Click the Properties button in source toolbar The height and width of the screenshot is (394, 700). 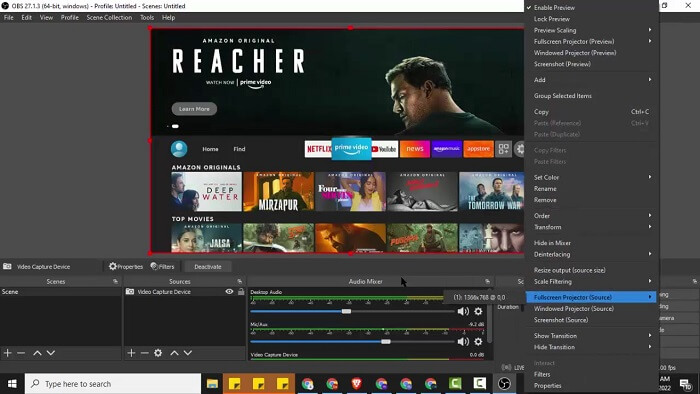(x=126, y=266)
